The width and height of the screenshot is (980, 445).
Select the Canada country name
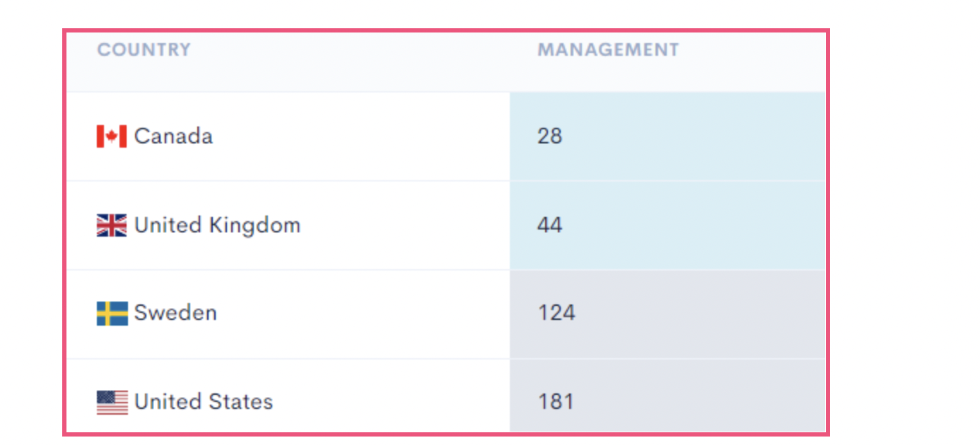pyautogui.click(x=173, y=136)
